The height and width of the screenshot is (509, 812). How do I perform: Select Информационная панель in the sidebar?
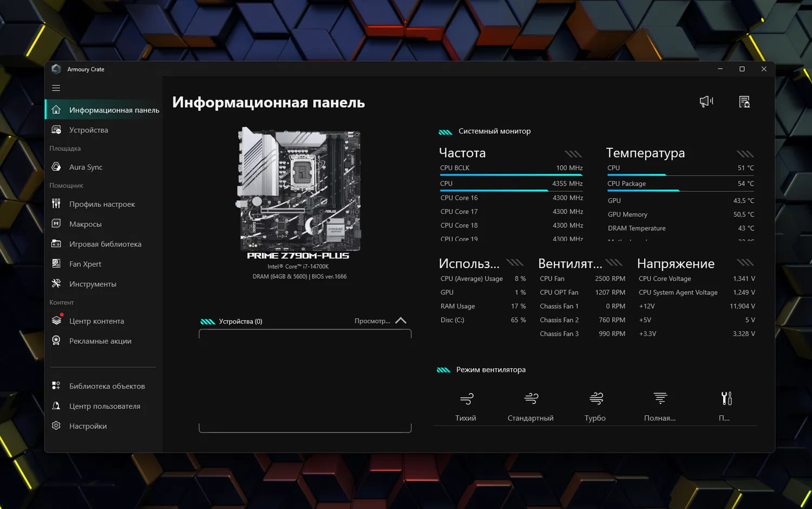coord(103,110)
